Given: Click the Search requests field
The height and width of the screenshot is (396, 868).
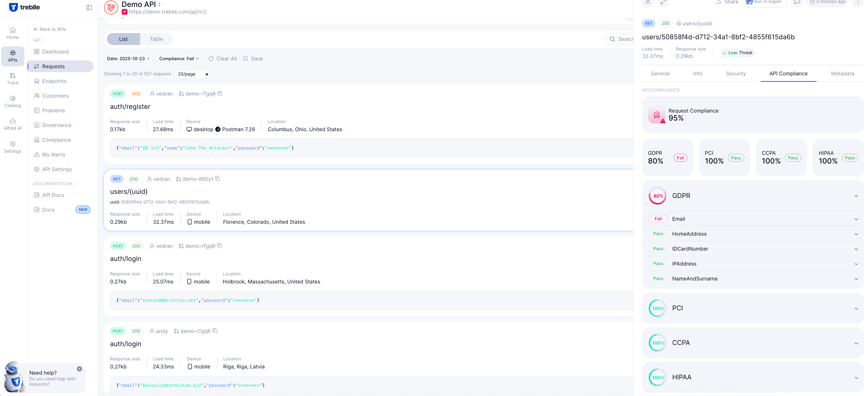Looking at the screenshot, I should coord(623,39).
